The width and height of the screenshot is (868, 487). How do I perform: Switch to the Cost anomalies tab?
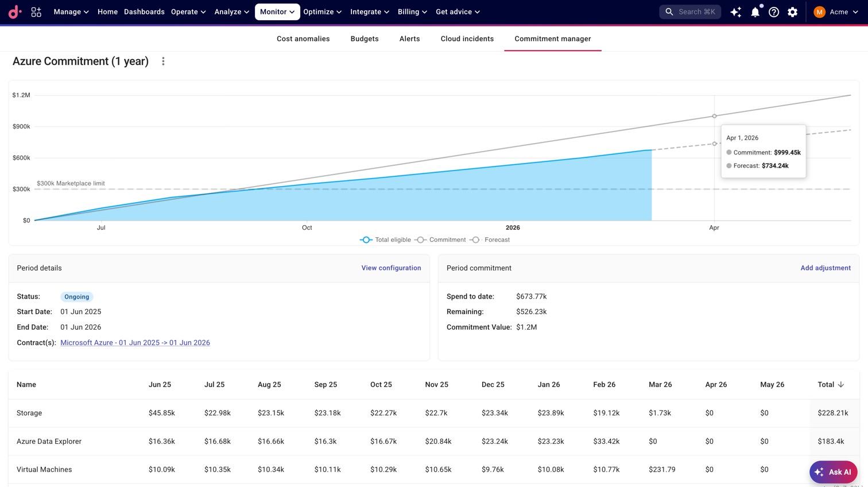coord(303,39)
